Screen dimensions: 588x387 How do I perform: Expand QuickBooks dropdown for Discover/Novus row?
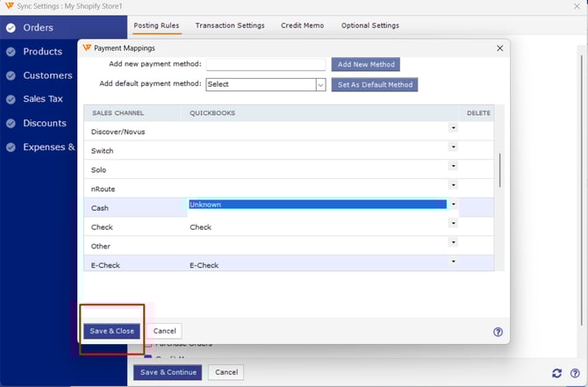pyautogui.click(x=453, y=128)
